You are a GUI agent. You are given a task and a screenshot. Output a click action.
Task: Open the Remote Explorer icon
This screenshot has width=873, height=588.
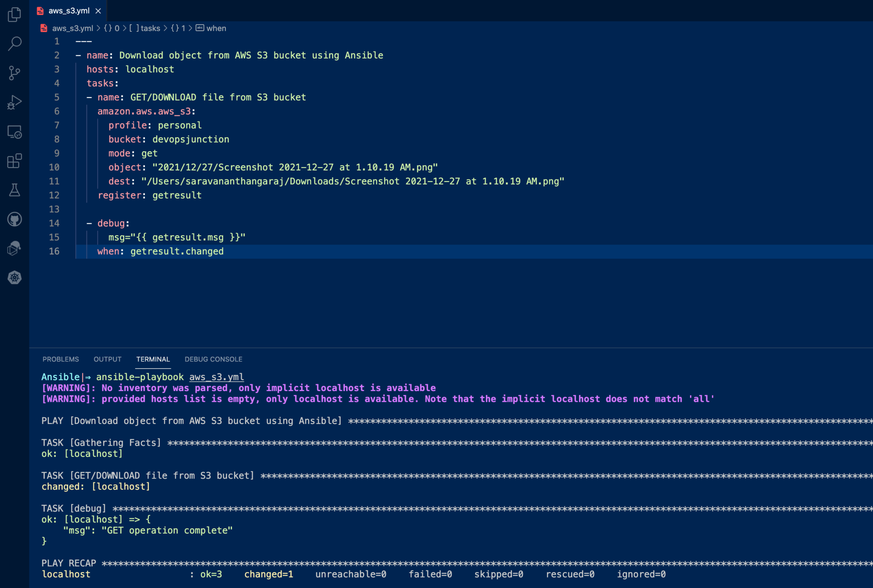[14, 132]
